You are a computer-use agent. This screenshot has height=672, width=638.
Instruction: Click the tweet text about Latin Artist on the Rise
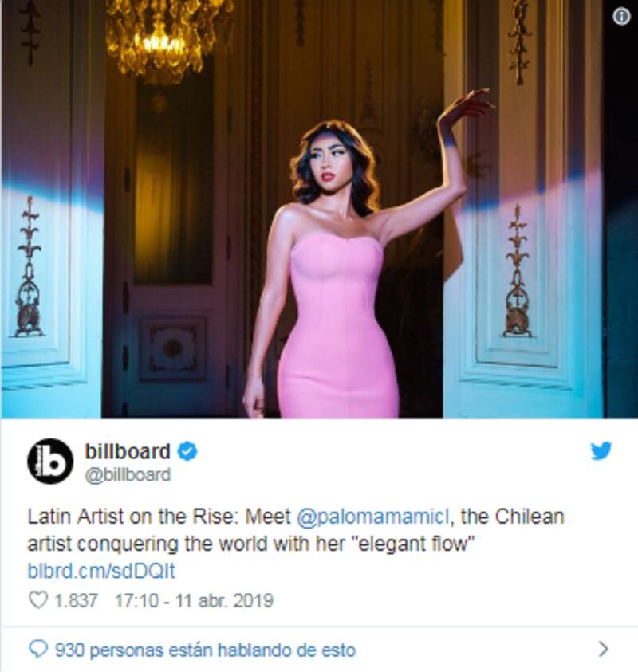296,530
